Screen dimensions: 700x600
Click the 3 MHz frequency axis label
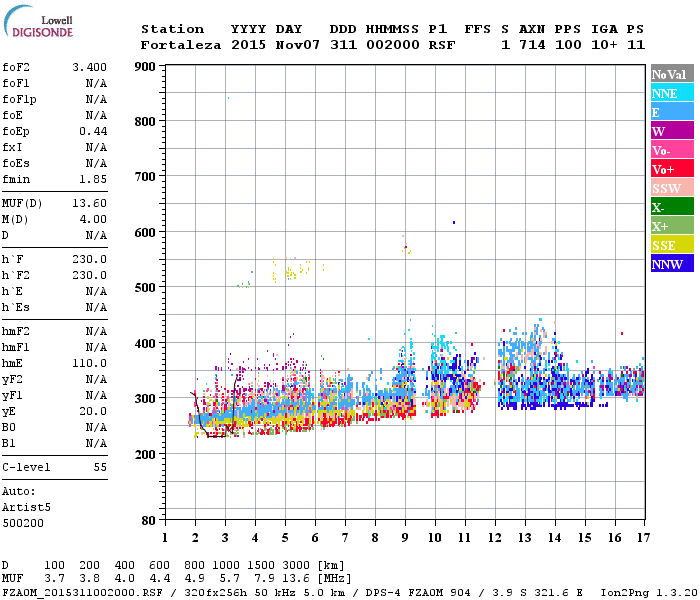(x=225, y=538)
